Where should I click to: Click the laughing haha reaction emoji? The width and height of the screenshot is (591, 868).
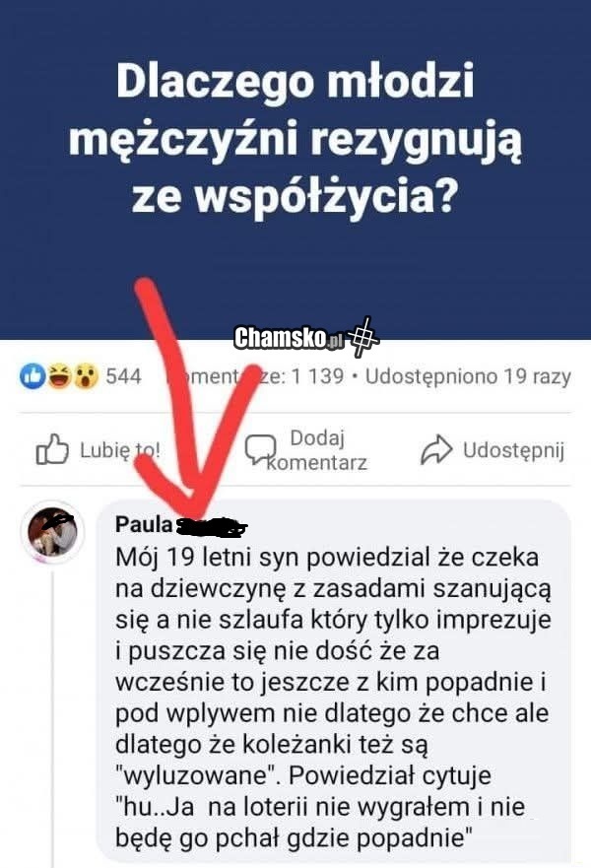point(59,376)
